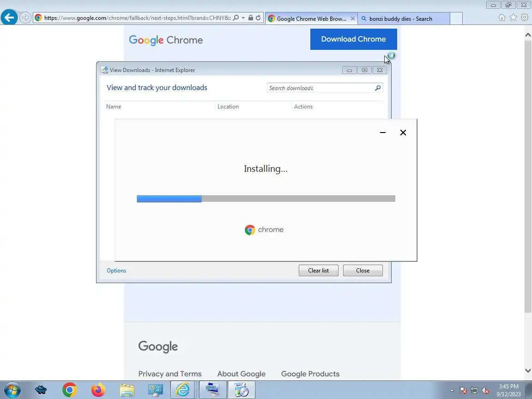This screenshot has height=399, width=532.
Task: Switch to bonzi buddy dies Search tab
Action: coord(404,18)
